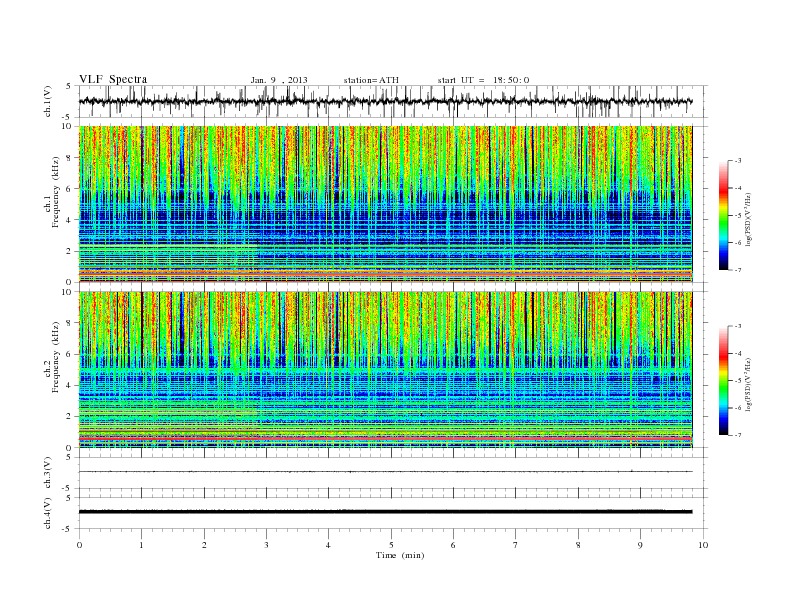The height and width of the screenshot is (612, 792).
Task: Click the 'Time (min)' axis label
Action: tap(400, 555)
